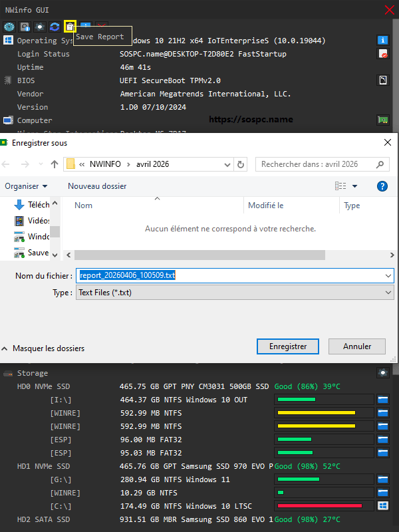Viewport: 399px width, 532px height.
Task: Click the Enregistrer button
Action: 288,346
